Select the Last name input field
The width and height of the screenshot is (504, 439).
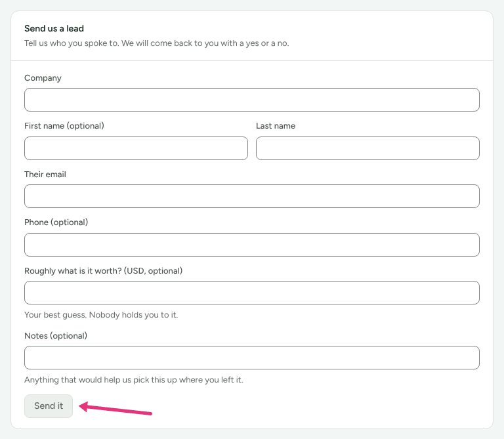(x=367, y=148)
